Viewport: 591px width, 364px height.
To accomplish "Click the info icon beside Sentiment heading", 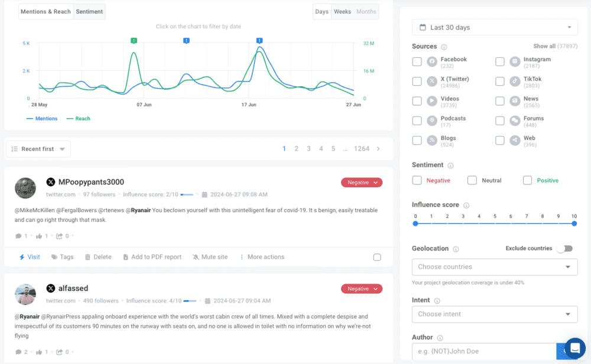I will (x=450, y=165).
